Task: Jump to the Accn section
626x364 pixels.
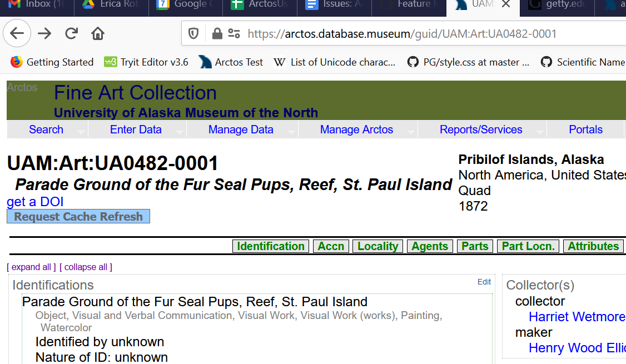Action: click(x=331, y=246)
